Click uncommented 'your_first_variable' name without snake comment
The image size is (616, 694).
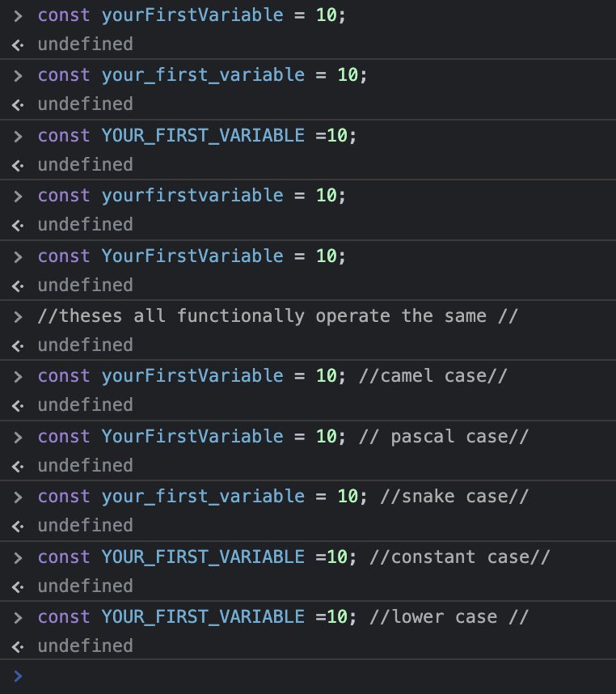pos(203,75)
